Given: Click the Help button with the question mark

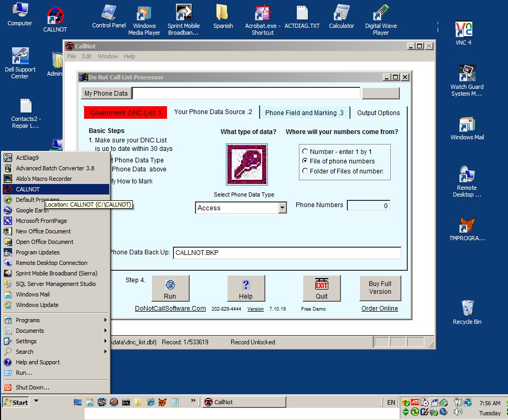Looking at the screenshot, I should click(246, 288).
